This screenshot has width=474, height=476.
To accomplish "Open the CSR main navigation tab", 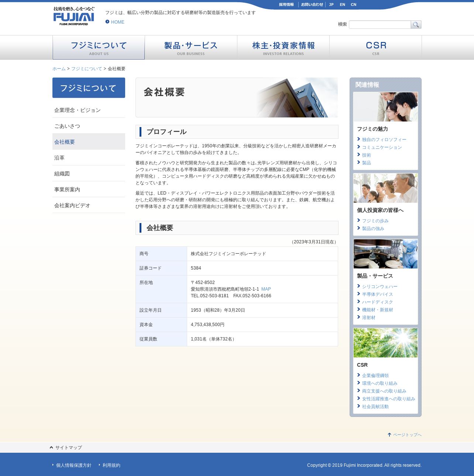I will pos(375,48).
